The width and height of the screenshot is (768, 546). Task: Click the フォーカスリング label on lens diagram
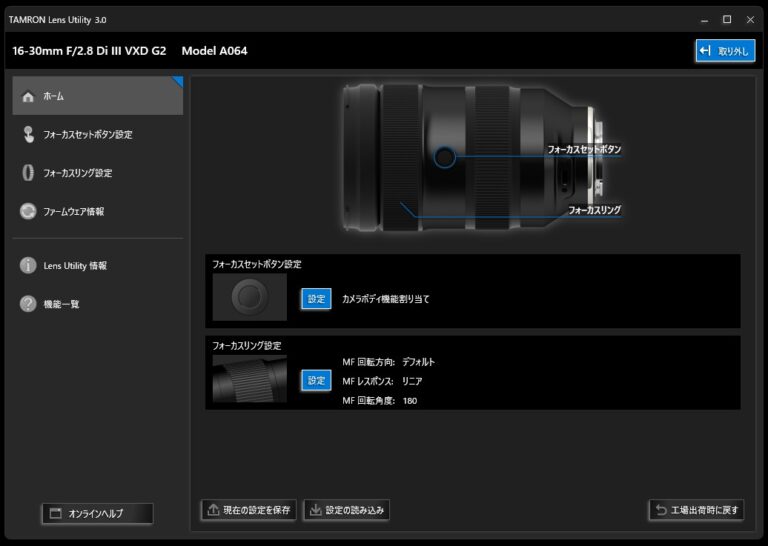[595, 211]
